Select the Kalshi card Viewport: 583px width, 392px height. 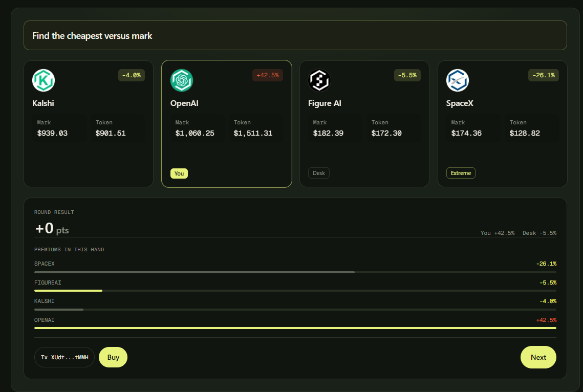tap(89, 124)
